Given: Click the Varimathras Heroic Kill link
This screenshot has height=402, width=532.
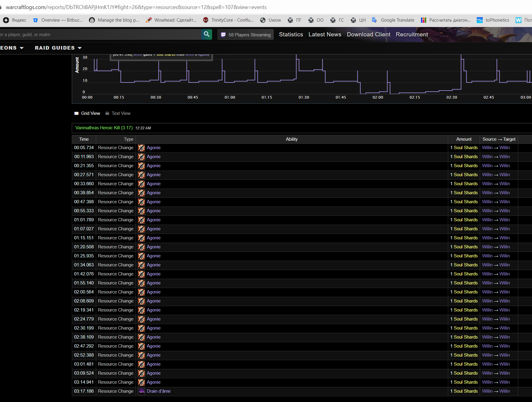Looking at the screenshot, I should pos(104,128).
